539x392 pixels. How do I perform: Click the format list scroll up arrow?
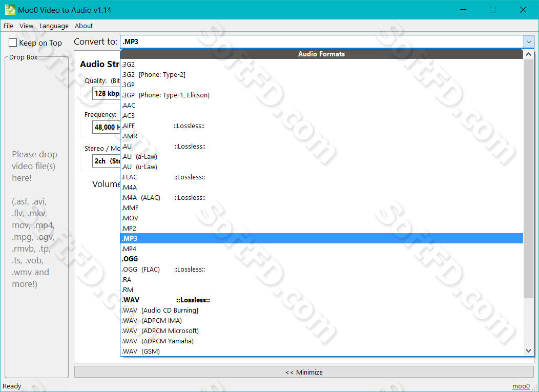pos(529,54)
